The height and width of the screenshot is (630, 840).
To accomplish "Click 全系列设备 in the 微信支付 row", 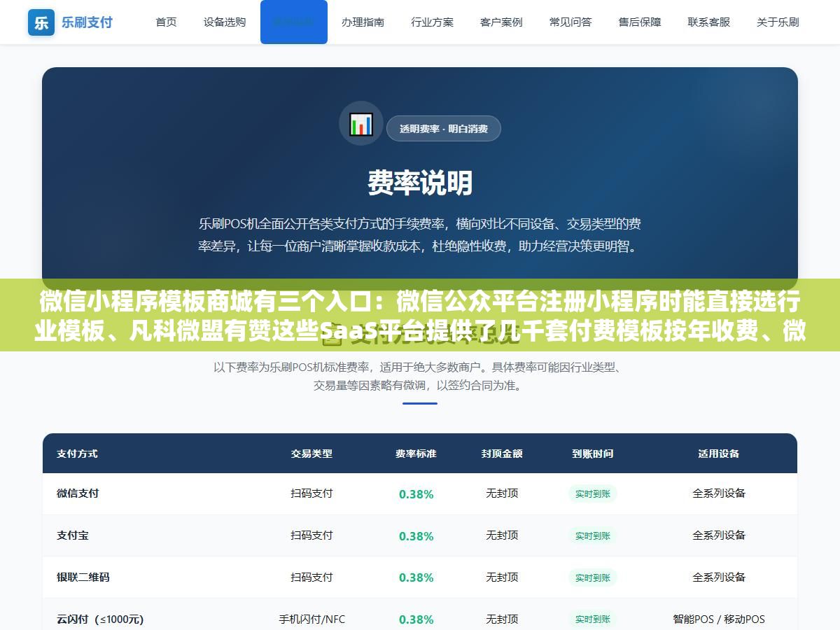I will [719, 493].
